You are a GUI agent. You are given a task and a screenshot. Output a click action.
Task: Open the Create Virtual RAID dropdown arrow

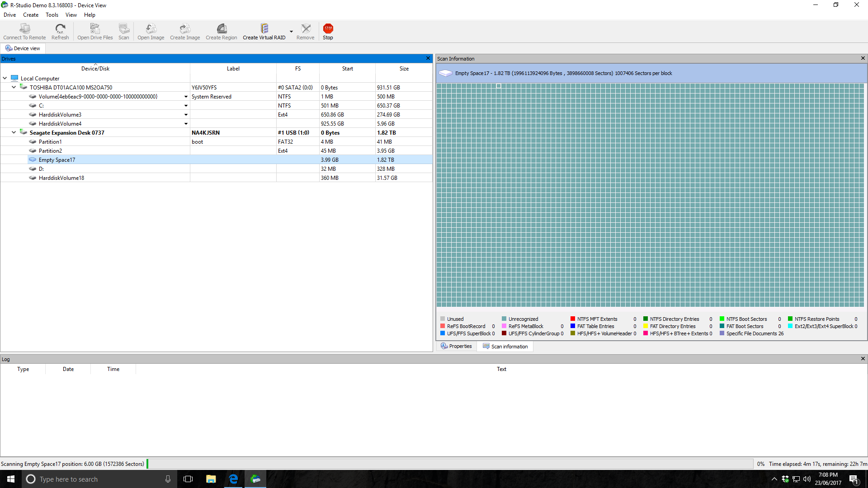click(x=291, y=32)
